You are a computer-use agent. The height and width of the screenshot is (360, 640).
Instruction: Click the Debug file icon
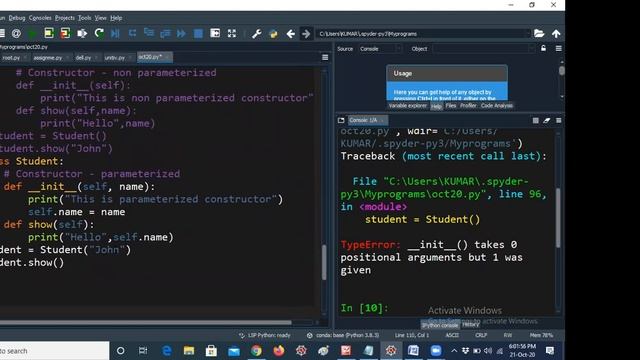point(116,33)
